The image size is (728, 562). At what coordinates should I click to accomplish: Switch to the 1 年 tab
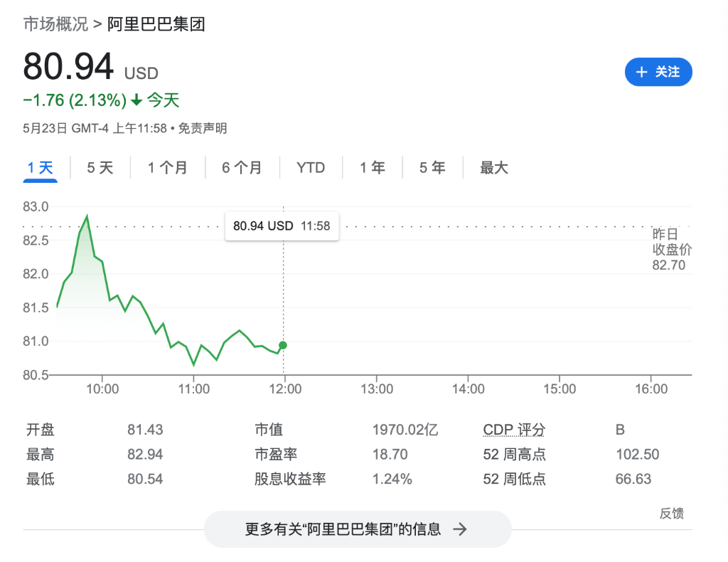point(373,168)
